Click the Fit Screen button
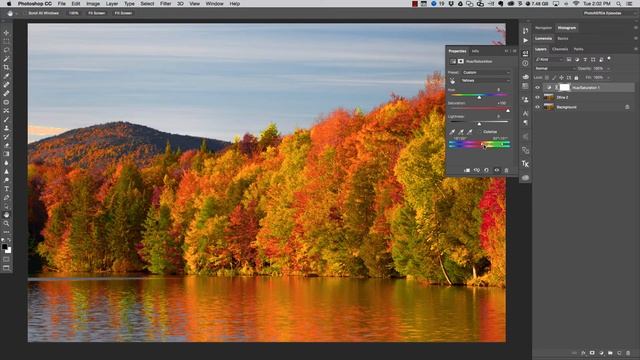Viewport: 640px width, 360px height. (x=97, y=13)
